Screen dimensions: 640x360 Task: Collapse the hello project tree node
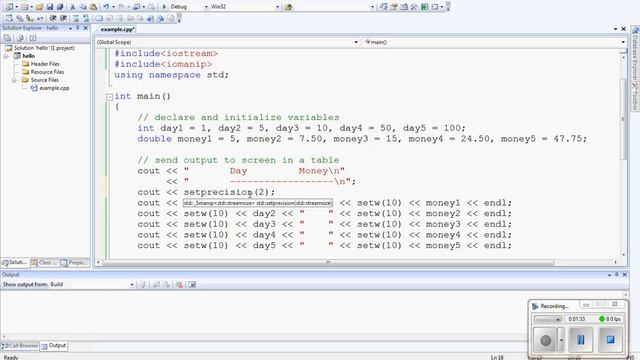coord(6,56)
